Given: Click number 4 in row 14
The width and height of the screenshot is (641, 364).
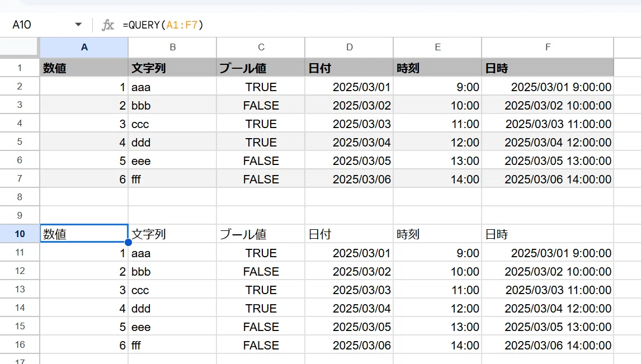Looking at the screenshot, I should click(x=84, y=308).
